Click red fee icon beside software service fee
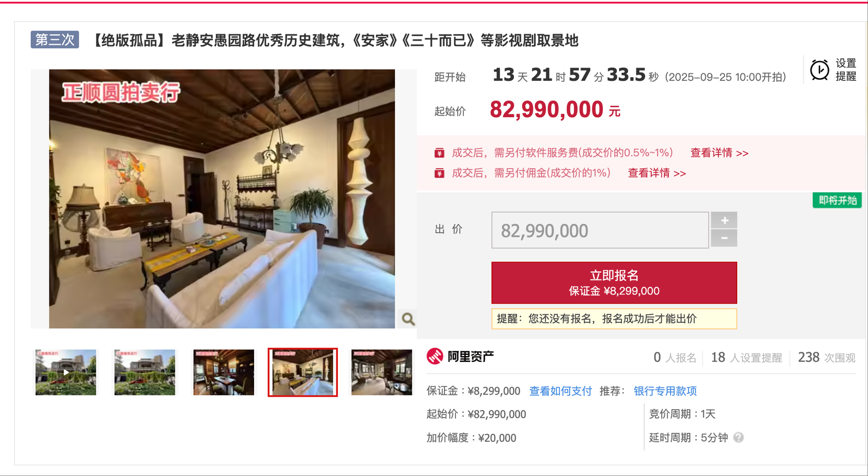868x476 pixels. (x=439, y=153)
